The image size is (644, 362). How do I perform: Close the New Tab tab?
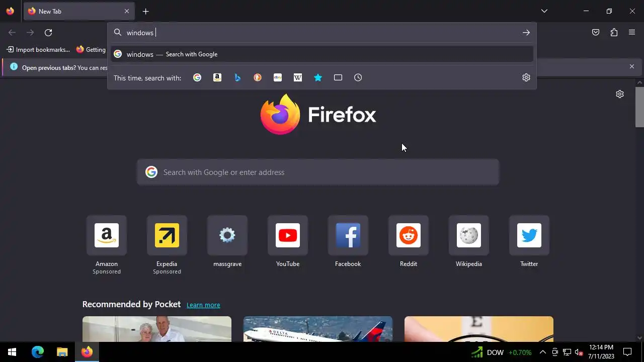pos(127,11)
